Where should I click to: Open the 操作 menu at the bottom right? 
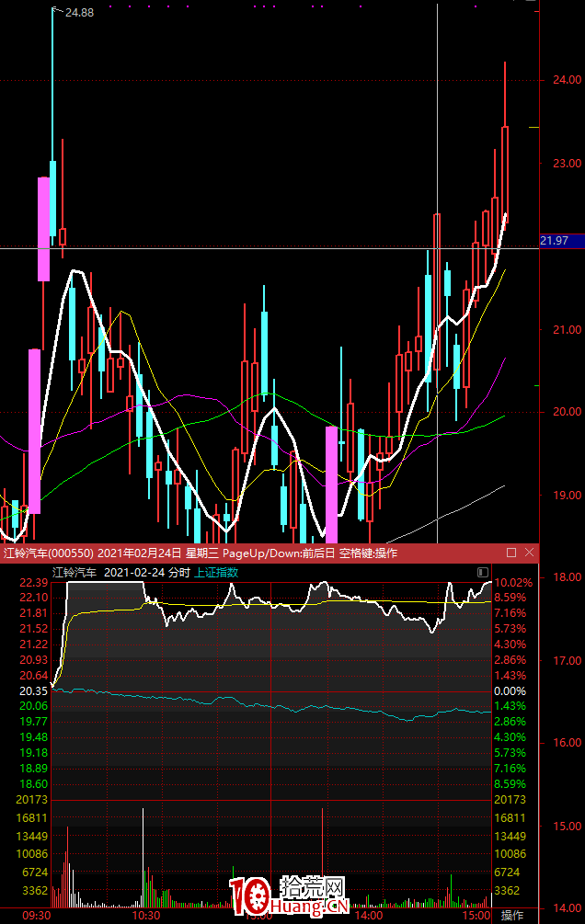(x=512, y=916)
